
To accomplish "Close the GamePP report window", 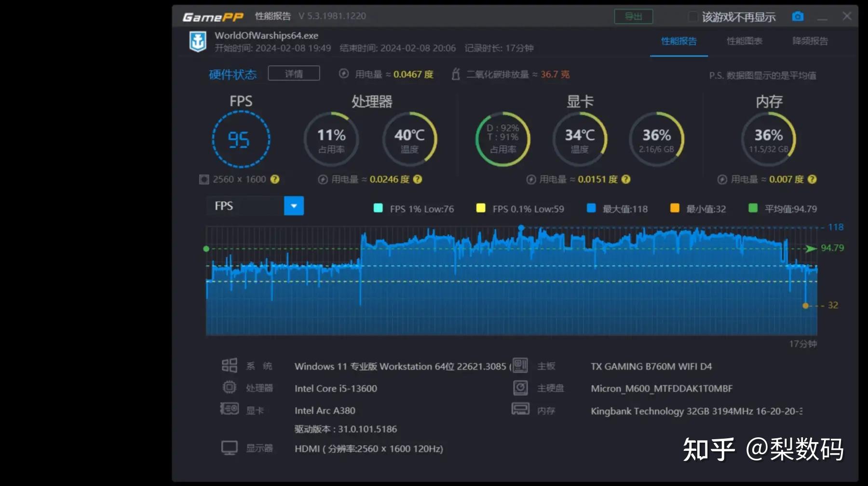I will click(x=847, y=16).
